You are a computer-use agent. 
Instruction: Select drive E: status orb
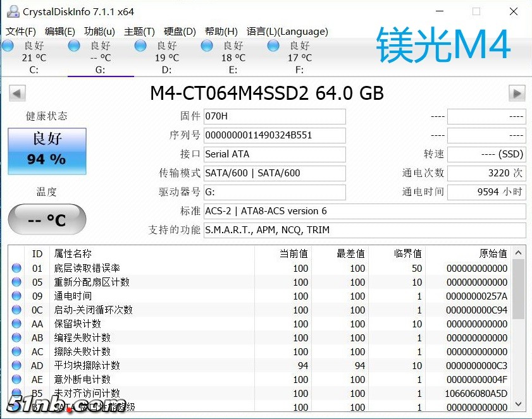click(x=207, y=46)
